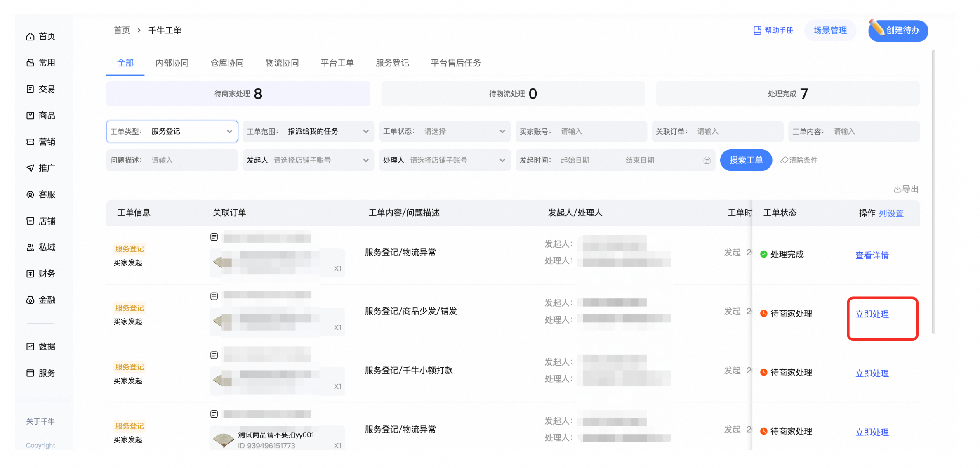This screenshot has height=468, width=980.
Task: Click 立即处理 for 商品少发/错发 row
Action: pyautogui.click(x=872, y=314)
